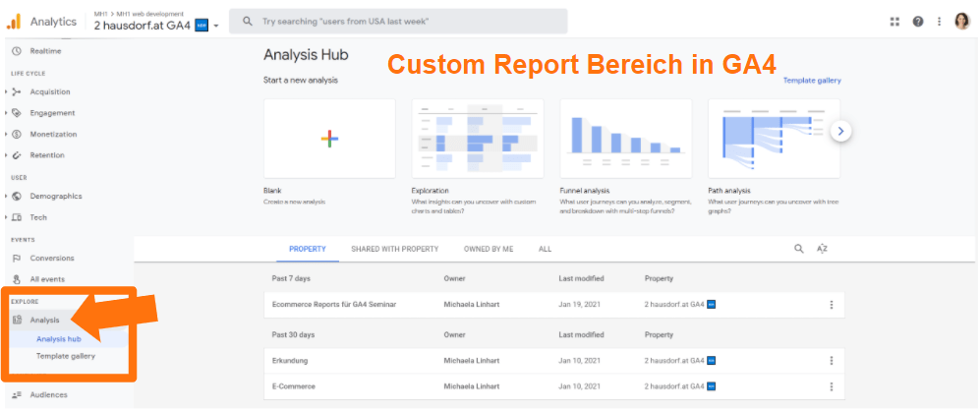Screen dimensions: 980x410
Task: Click the search magnifier in top search bar
Action: [x=248, y=22]
